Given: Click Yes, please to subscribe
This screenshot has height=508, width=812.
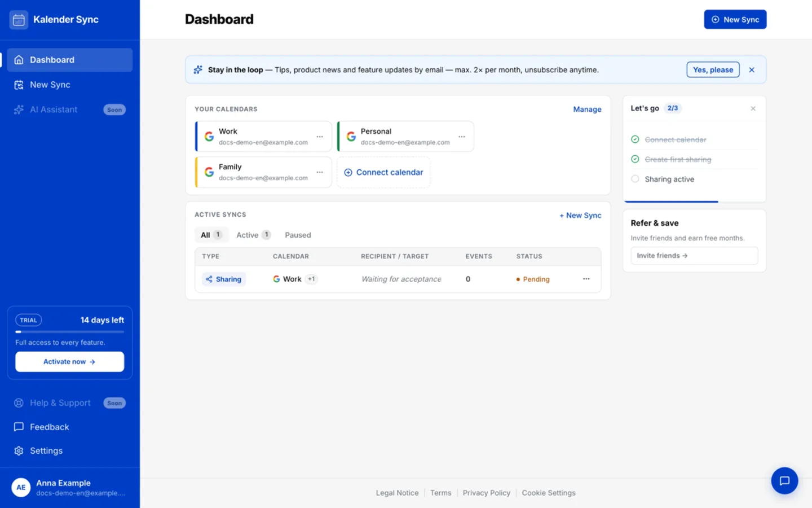Looking at the screenshot, I should (x=713, y=70).
